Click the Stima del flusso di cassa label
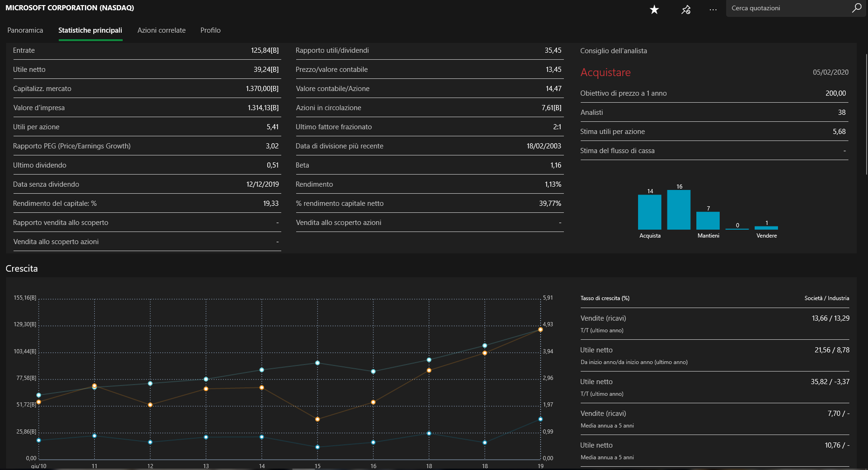The height and width of the screenshot is (470, 868). (x=618, y=151)
